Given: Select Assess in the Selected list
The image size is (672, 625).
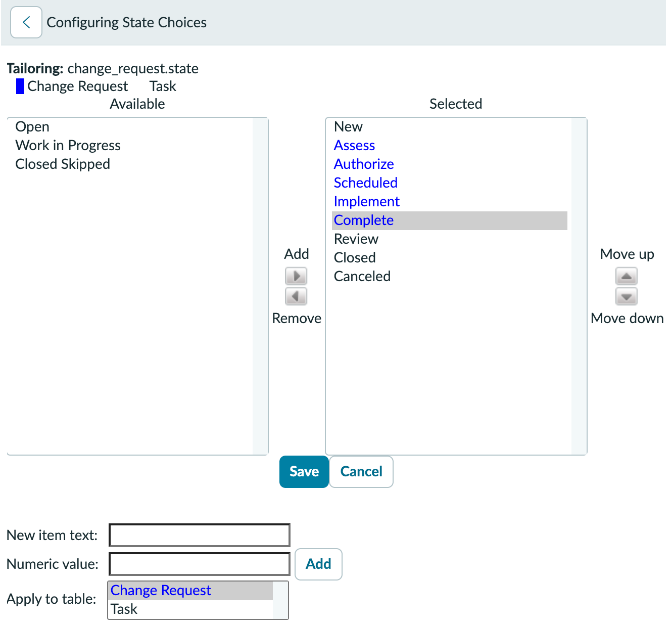Looking at the screenshot, I should [450, 146].
